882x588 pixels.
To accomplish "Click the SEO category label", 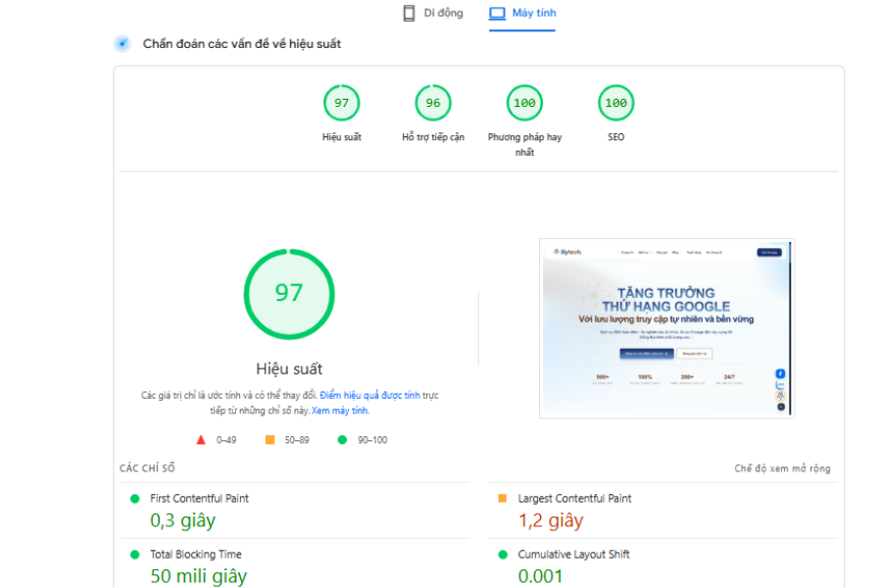I will tap(616, 137).
